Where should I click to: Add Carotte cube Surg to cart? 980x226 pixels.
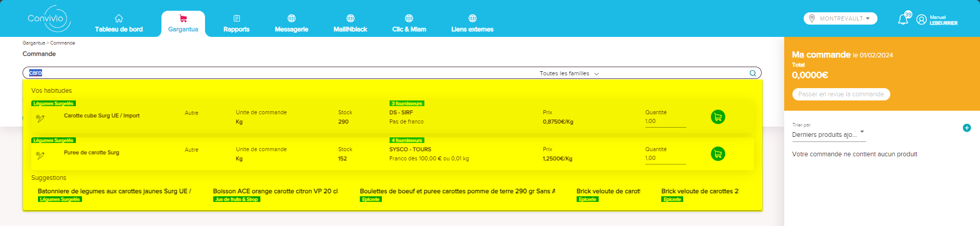718,117
